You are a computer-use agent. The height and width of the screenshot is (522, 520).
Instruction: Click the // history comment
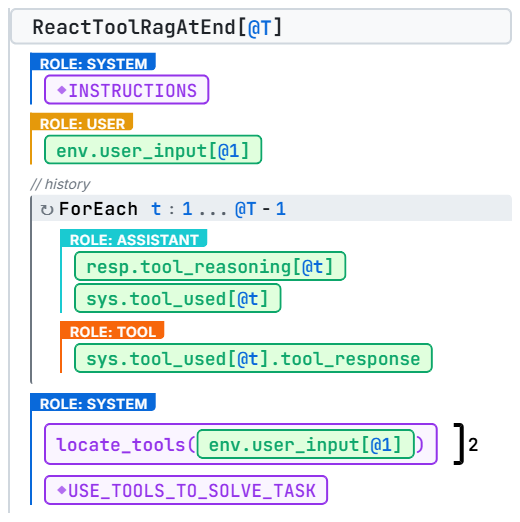pos(60,184)
